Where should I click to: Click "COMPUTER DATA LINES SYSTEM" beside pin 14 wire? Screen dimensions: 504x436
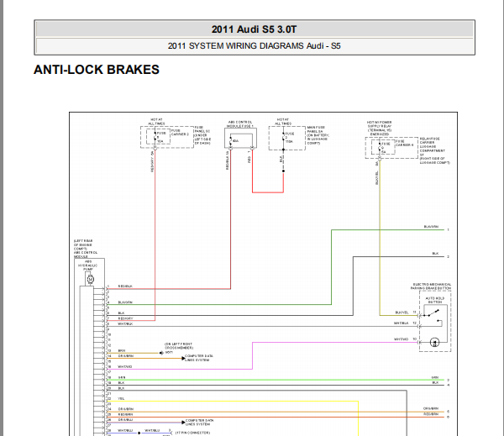[x=198, y=358]
